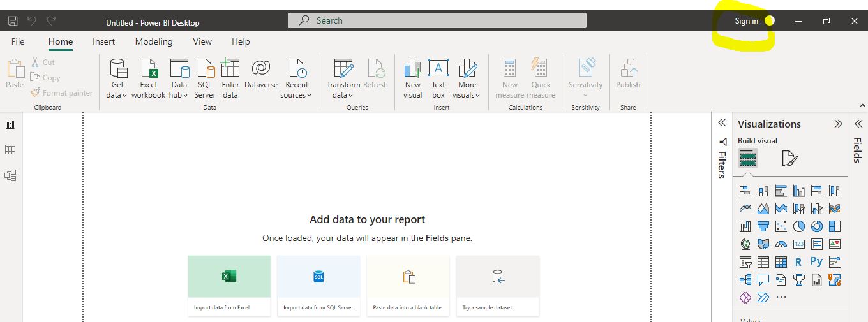This screenshot has height=322, width=868.
Task: Add a Stacked area chart visual
Action: (781, 209)
